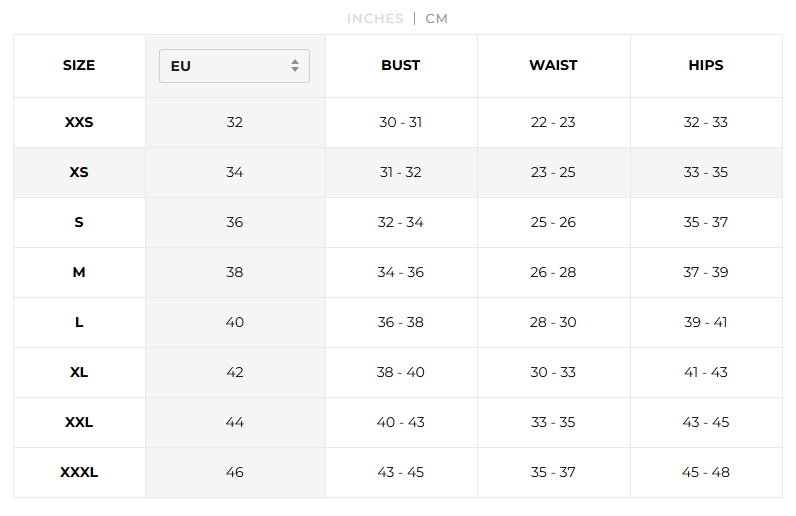796x516 pixels.
Task: Click hips measurement 45 - 48
Action: [x=706, y=472]
